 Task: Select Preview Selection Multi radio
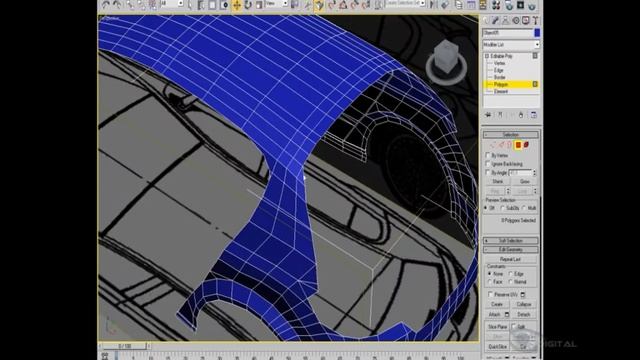click(524, 208)
